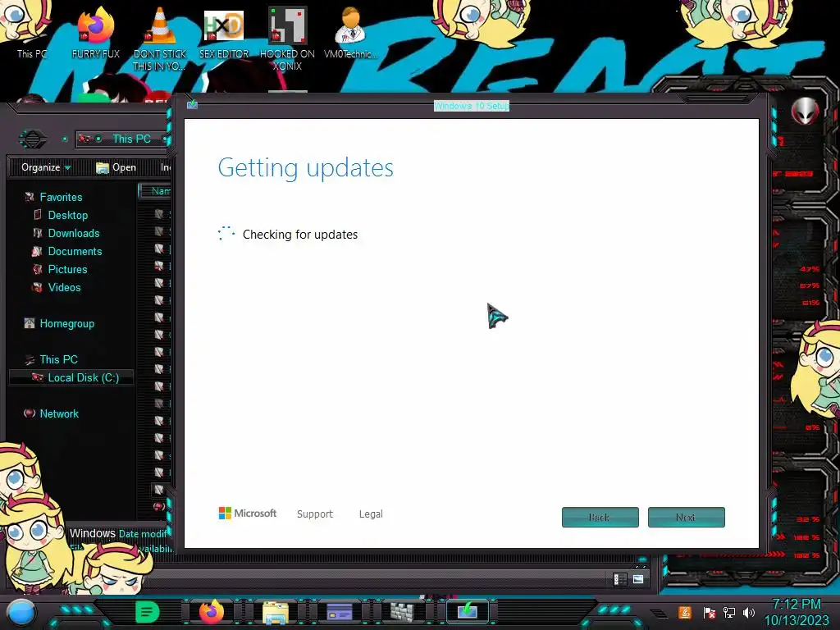The width and height of the screenshot is (840, 630).
Task: Open Action Center flag tray icon
Action: coord(709,612)
